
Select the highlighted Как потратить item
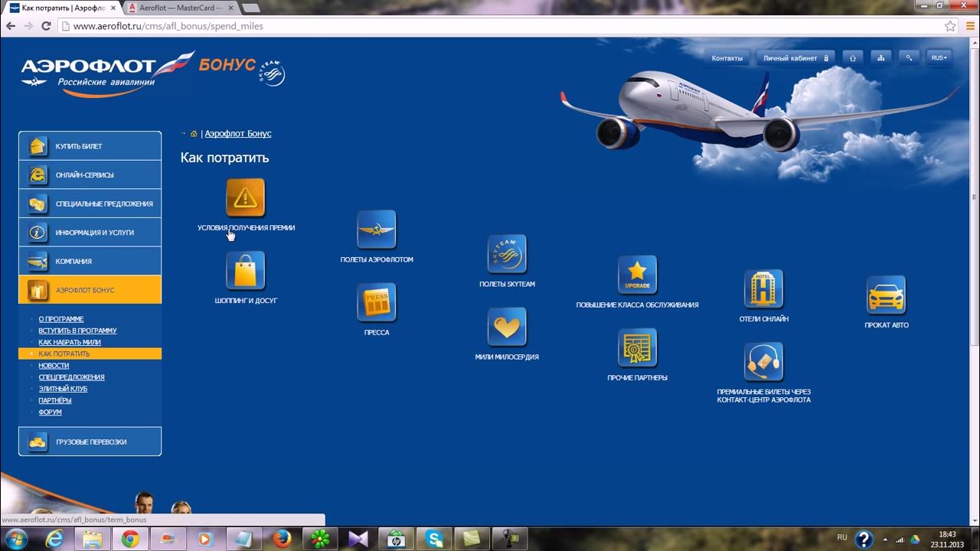click(x=90, y=354)
